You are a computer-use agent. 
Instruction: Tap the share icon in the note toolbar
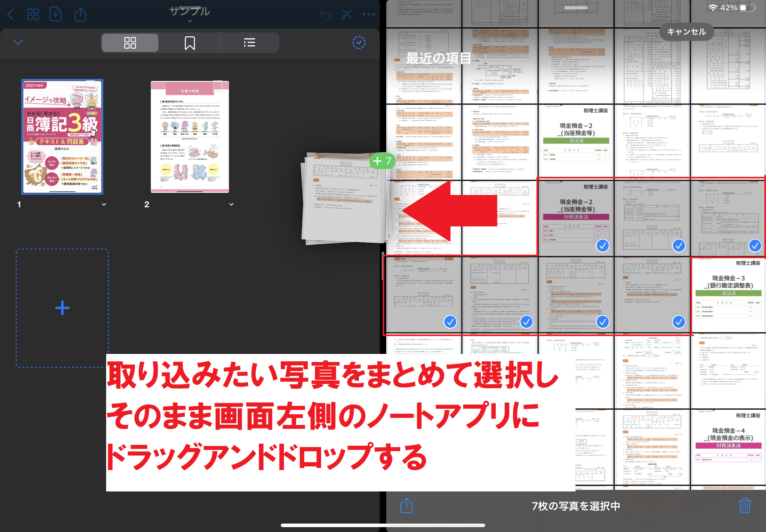[80, 14]
